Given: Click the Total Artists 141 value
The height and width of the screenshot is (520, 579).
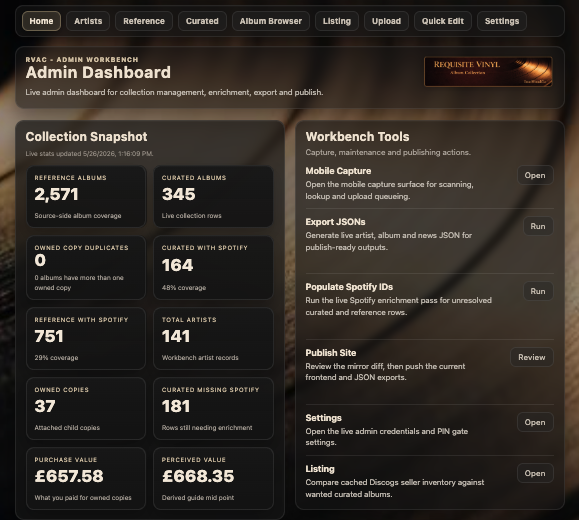Looking at the screenshot, I should click(x=176, y=336).
